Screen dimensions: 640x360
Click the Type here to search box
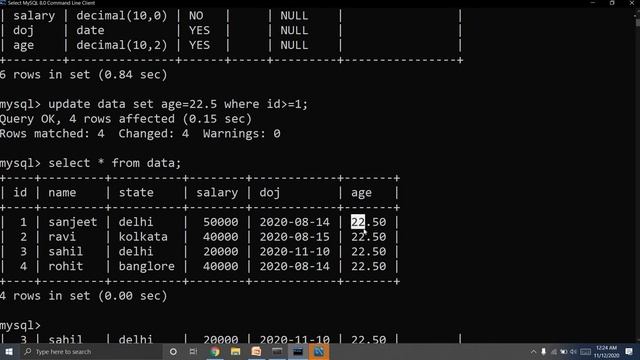[91, 351]
